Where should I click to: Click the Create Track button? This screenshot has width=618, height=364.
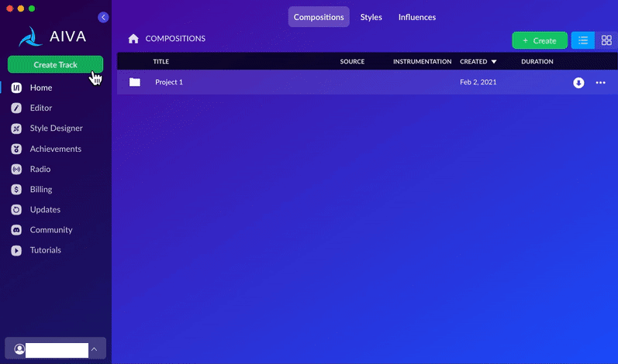55,65
